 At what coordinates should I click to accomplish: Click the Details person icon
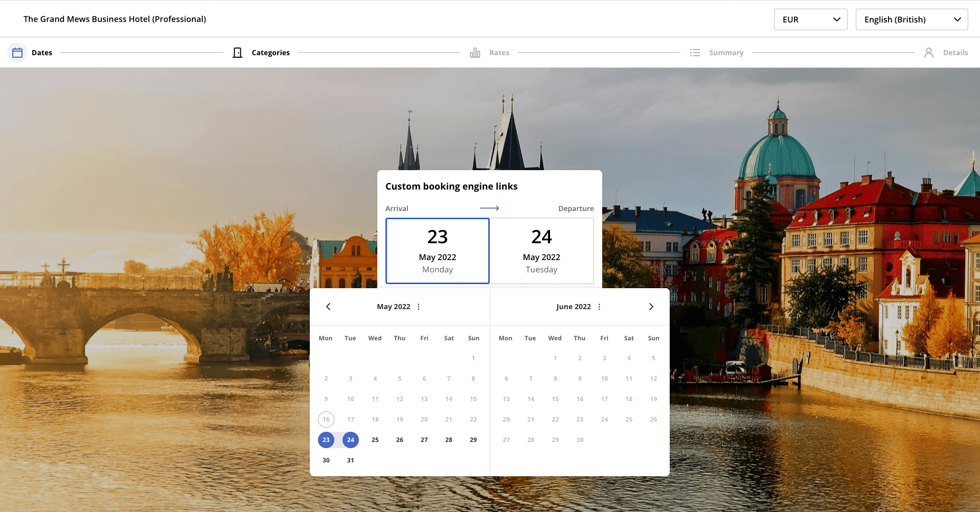pyautogui.click(x=929, y=53)
